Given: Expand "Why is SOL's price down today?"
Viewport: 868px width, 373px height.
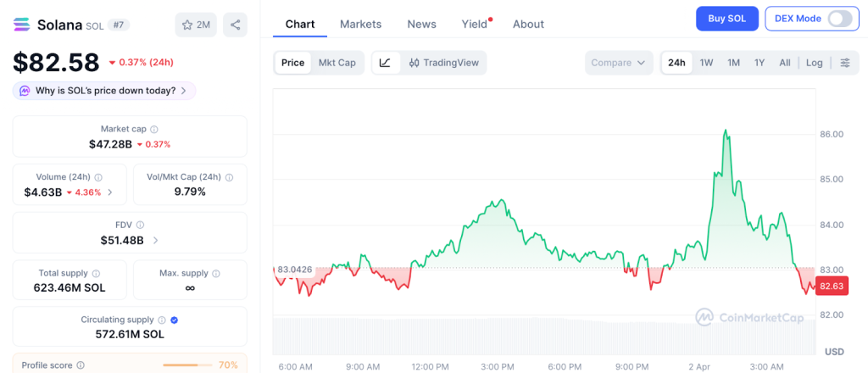Looking at the screenshot, I should pos(104,91).
